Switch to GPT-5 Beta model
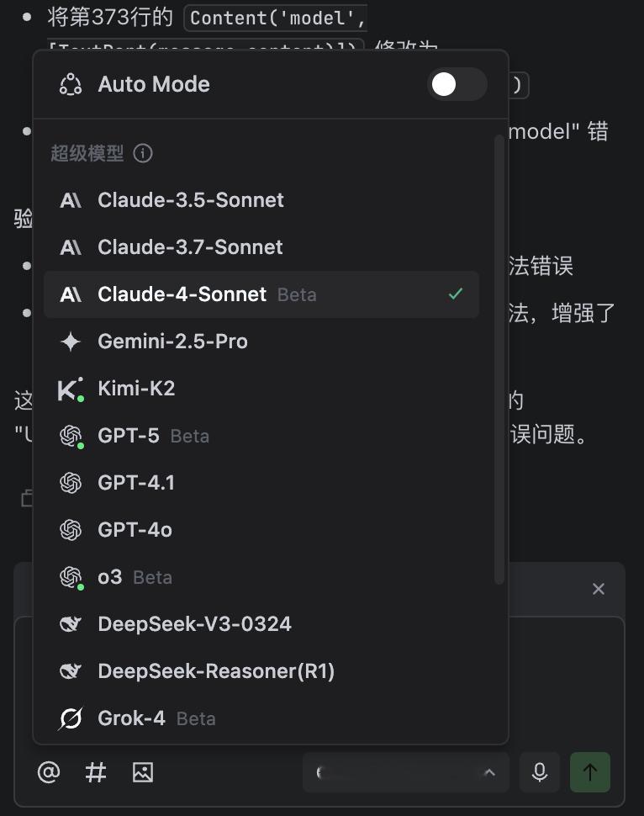Viewport: 644px width, 816px height. pyautogui.click(x=261, y=436)
